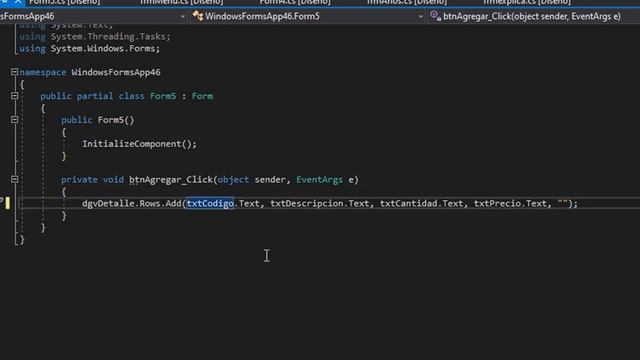Collapse the namespace WindowsFormsApp46 block
Viewport: 640px width, 360px height.
[14, 72]
